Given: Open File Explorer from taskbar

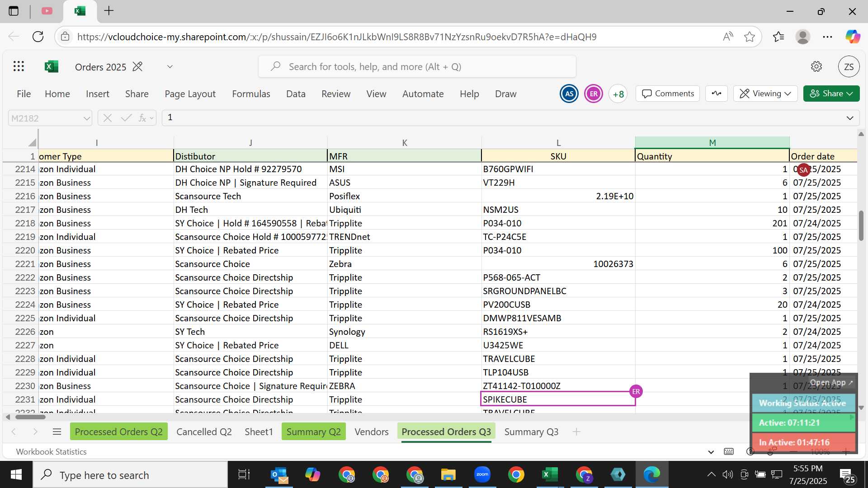Looking at the screenshot, I should (x=448, y=475).
